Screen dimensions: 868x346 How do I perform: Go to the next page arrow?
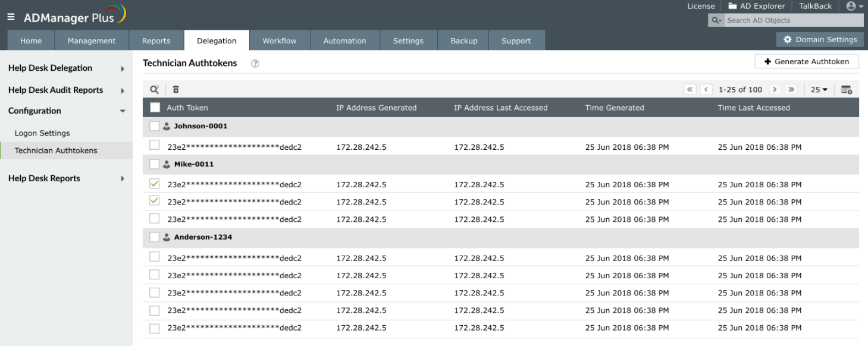[775, 90]
